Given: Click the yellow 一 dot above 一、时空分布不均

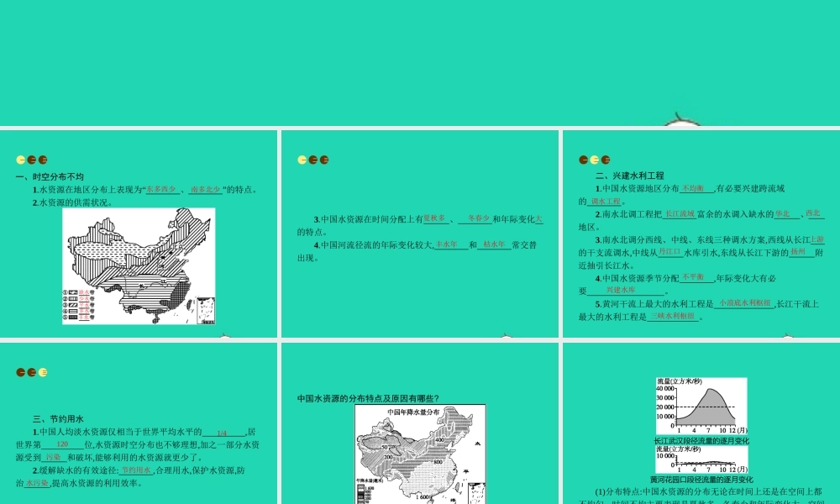Looking at the screenshot, I should pyautogui.click(x=21, y=160).
